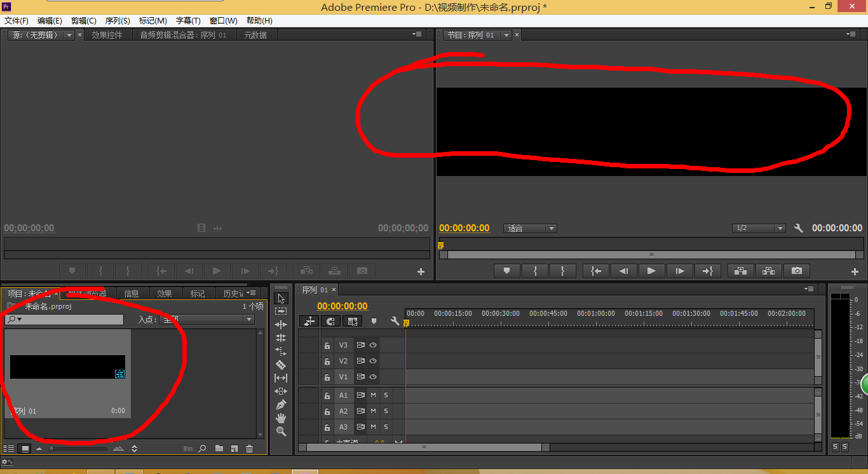Image resolution: width=868 pixels, height=474 pixels.
Task: Open the Source panel clip dropdown arrow
Action: [x=70, y=35]
